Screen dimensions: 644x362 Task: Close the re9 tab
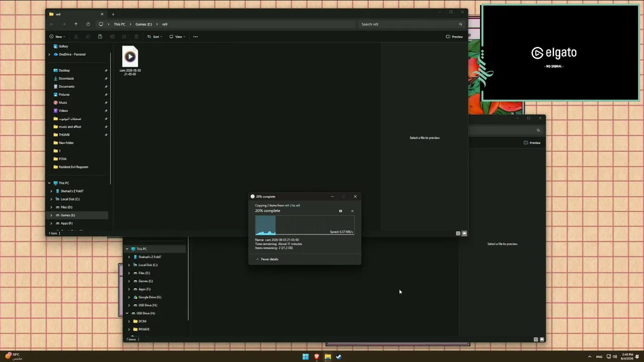coord(102,14)
